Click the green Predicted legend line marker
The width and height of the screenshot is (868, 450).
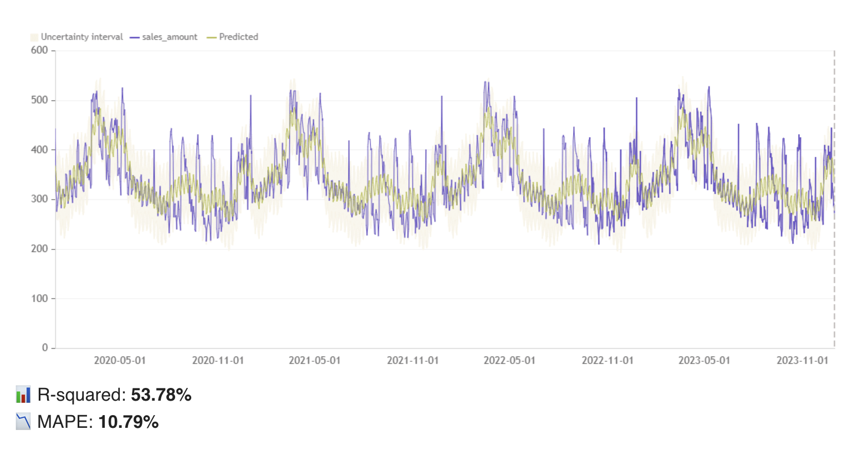[212, 37]
